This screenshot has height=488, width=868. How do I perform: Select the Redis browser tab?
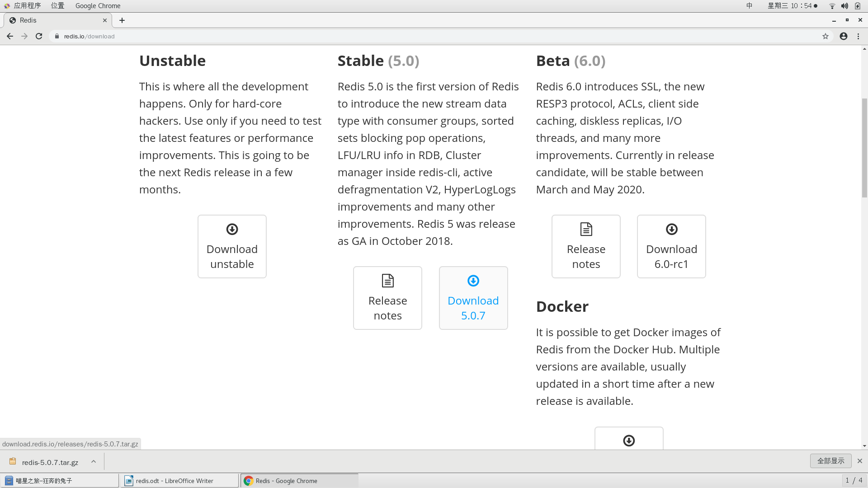[58, 20]
